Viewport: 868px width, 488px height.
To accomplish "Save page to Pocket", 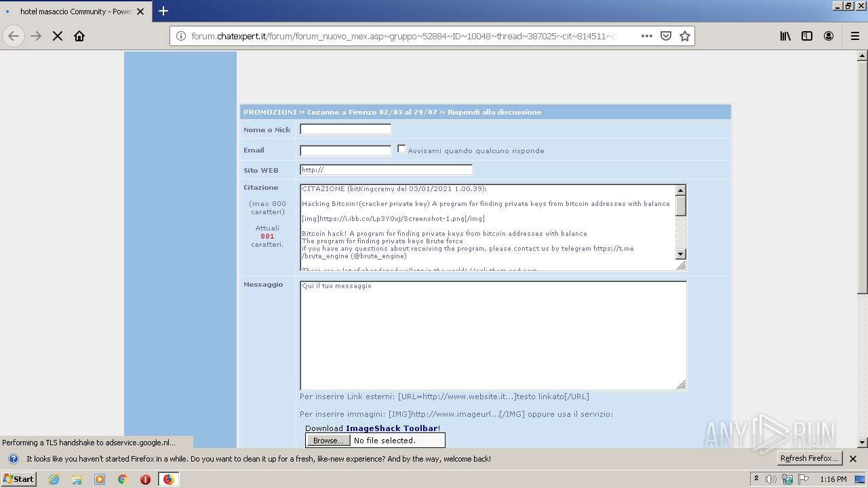I will coord(666,36).
